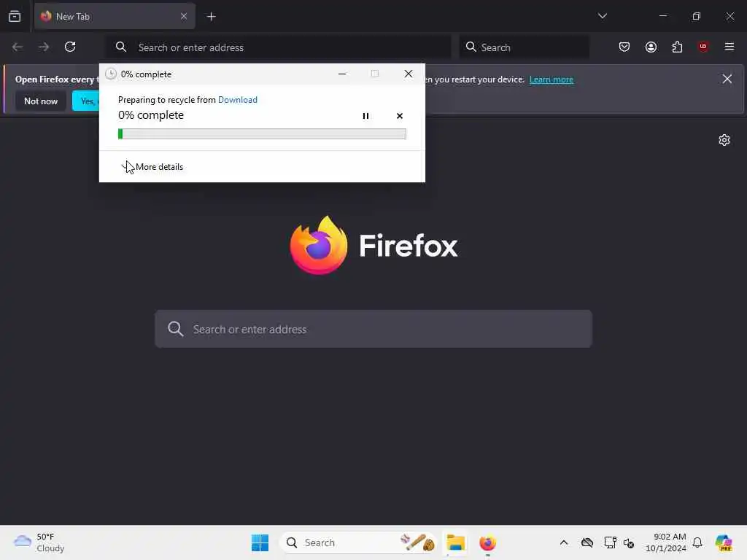This screenshot has width=747, height=560.
Task: Open File Explorer from taskbar
Action: pyautogui.click(x=455, y=542)
